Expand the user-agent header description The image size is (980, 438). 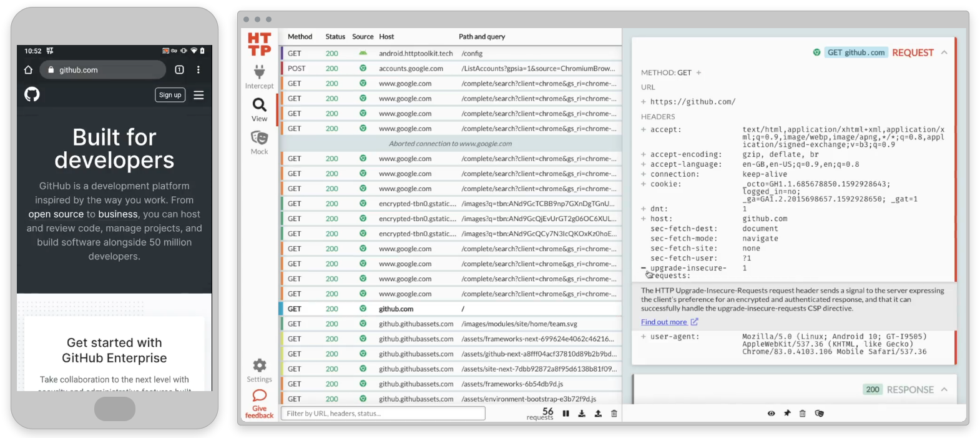point(644,336)
